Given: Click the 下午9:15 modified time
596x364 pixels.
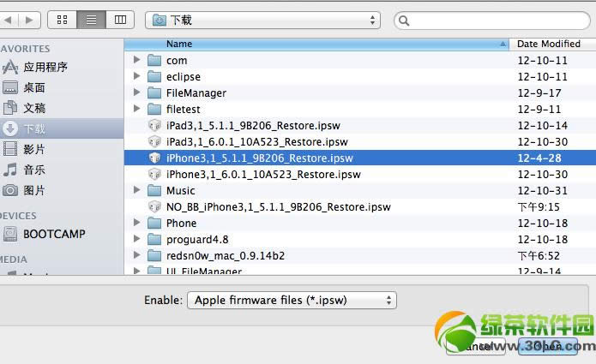Looking at the screenshot, I should pyautogui.click(x=539, y=207).
